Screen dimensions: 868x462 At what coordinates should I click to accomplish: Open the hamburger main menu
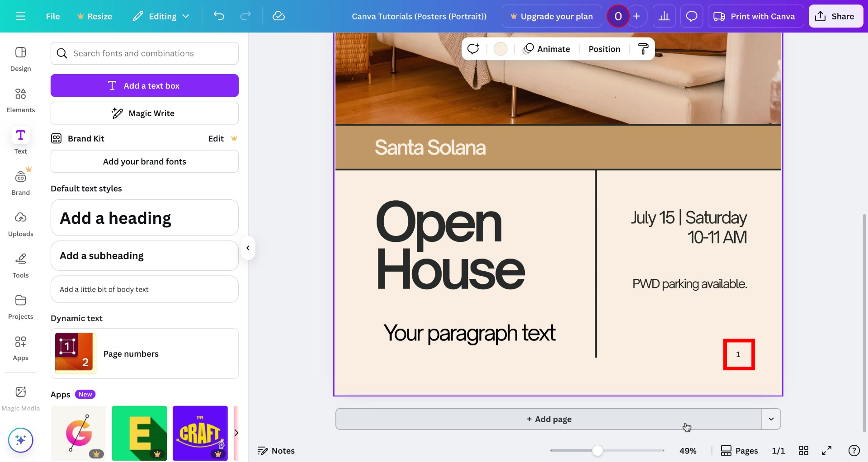(20, 16)
